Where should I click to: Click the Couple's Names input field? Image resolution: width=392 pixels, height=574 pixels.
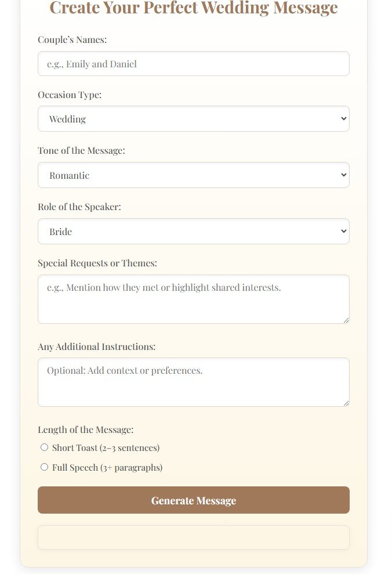coord(194,63)
